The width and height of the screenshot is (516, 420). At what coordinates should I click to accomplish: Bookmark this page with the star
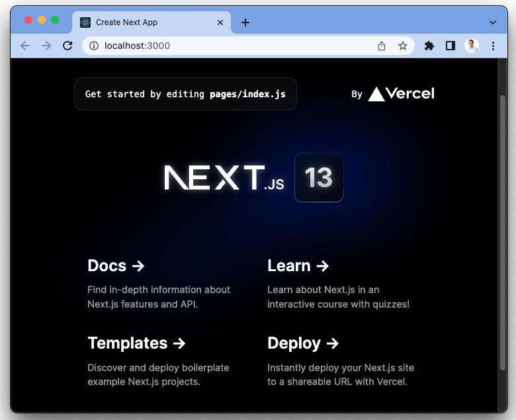click(x=402, y=46)
